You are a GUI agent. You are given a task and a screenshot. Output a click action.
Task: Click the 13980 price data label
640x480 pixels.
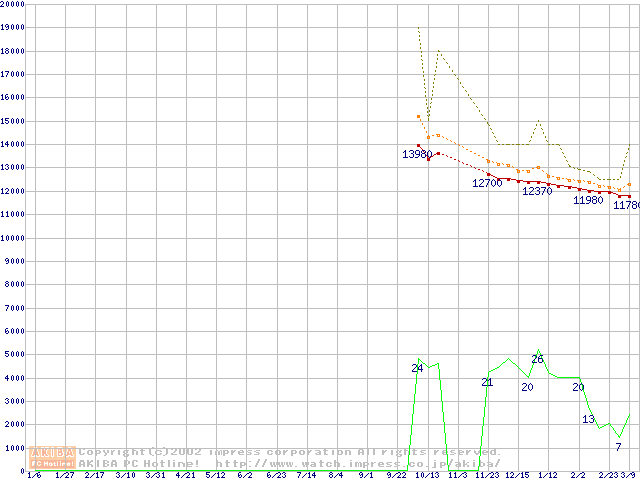(417, 155)
